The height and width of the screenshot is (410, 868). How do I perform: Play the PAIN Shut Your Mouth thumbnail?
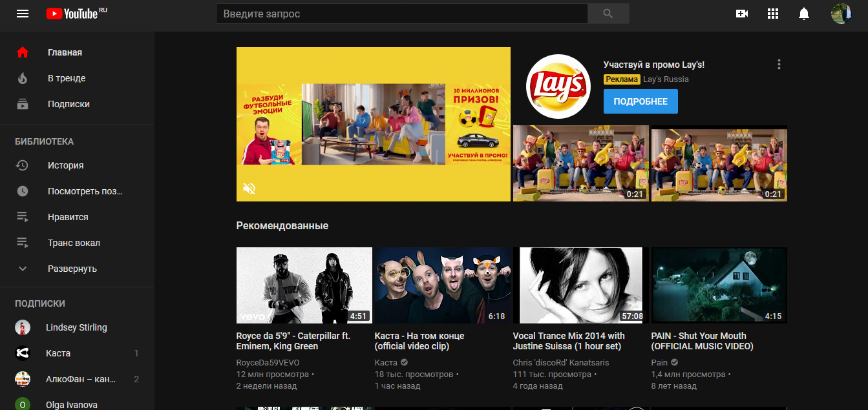719,285
